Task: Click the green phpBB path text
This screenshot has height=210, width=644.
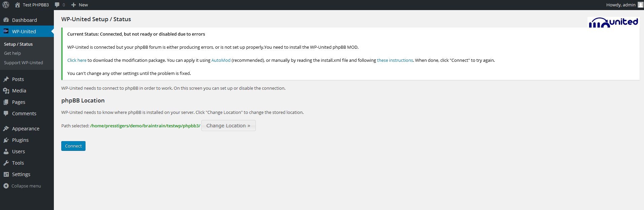Action: pos(145,126)
